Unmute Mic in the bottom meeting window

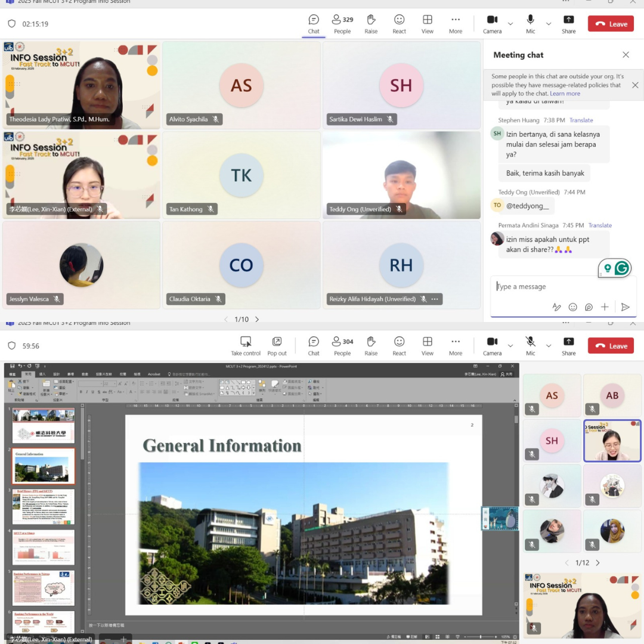tap(530, 346)
